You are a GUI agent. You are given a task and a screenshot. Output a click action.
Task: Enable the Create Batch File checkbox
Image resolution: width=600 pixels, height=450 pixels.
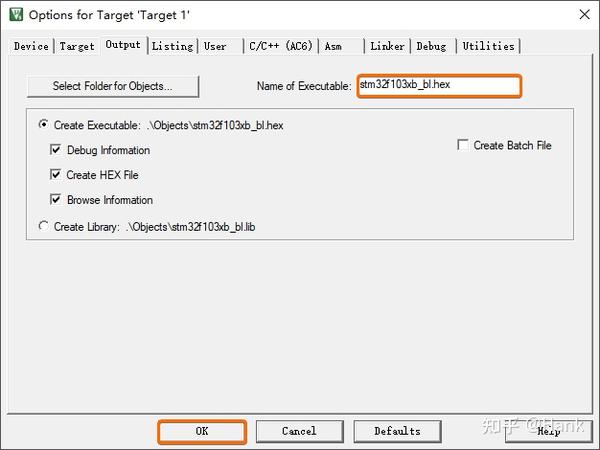463,145
